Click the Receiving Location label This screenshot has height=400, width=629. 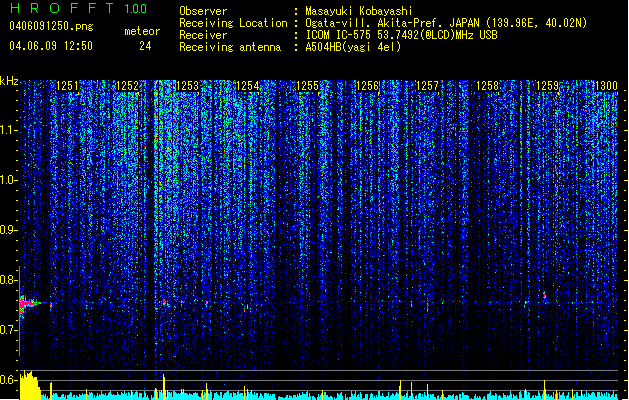(x=233, y=23)
